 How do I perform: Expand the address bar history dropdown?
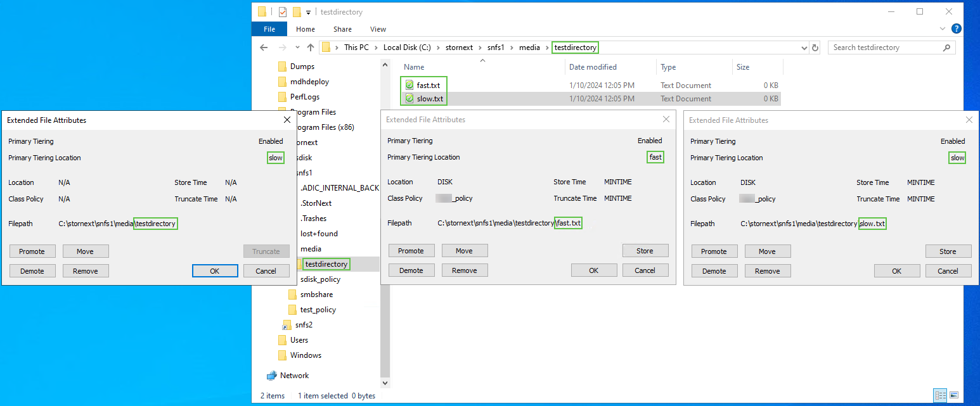[804, 48]
